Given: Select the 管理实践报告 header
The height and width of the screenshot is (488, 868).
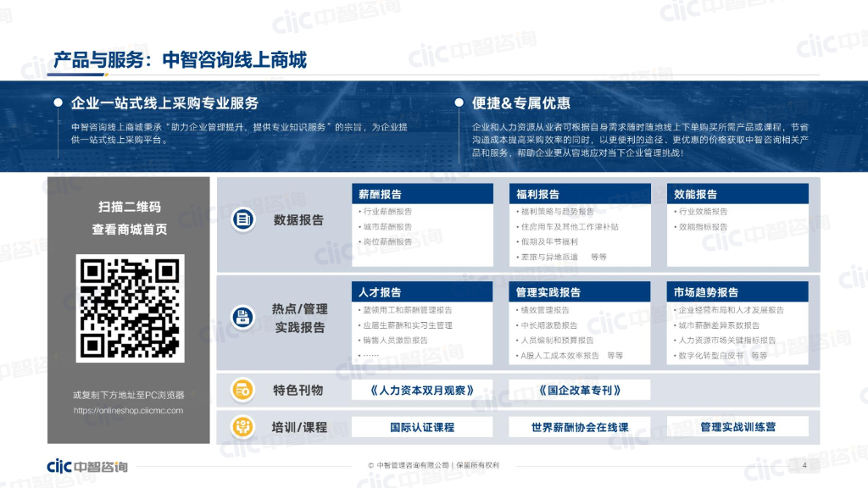Looking at the screenshot, I should (580, 292).
